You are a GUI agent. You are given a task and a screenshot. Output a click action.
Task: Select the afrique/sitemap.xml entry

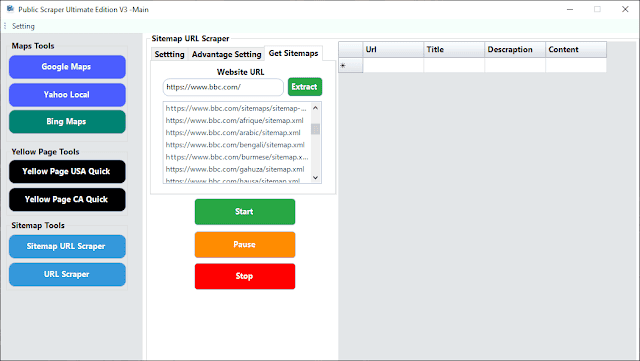click(x=236, y=120)
